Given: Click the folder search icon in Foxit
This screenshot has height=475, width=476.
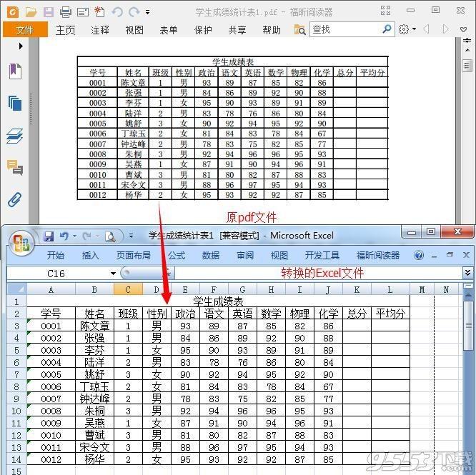Looking at the screenshot, I should click(x=299, y=30).
